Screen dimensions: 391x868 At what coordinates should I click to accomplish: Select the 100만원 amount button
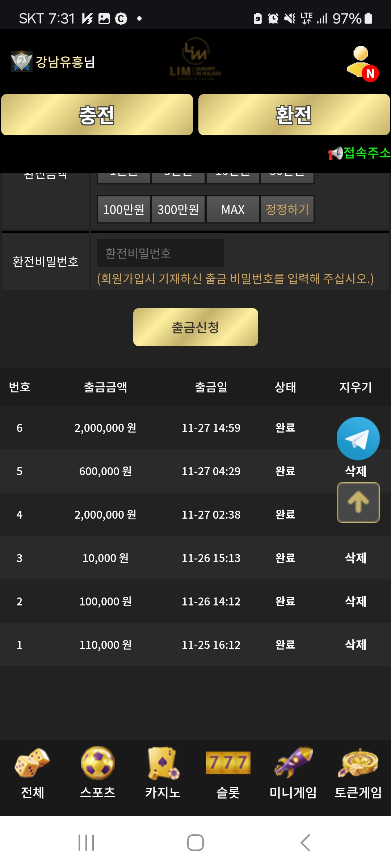pos(123,209)
